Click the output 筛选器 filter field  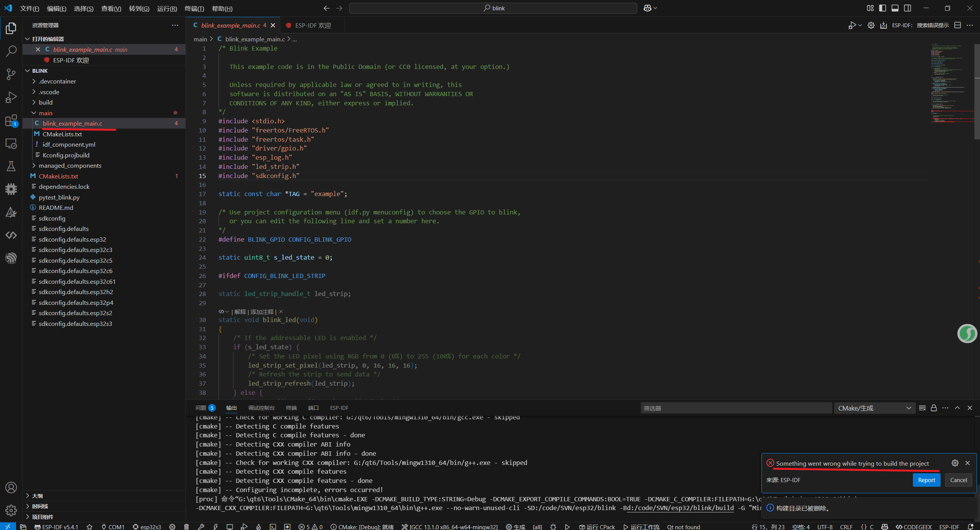tap(735, 408)
